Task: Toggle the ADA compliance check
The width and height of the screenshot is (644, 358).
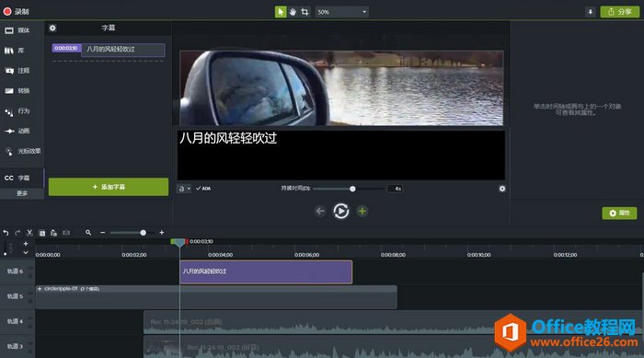Action: click(x=203, y=189)
